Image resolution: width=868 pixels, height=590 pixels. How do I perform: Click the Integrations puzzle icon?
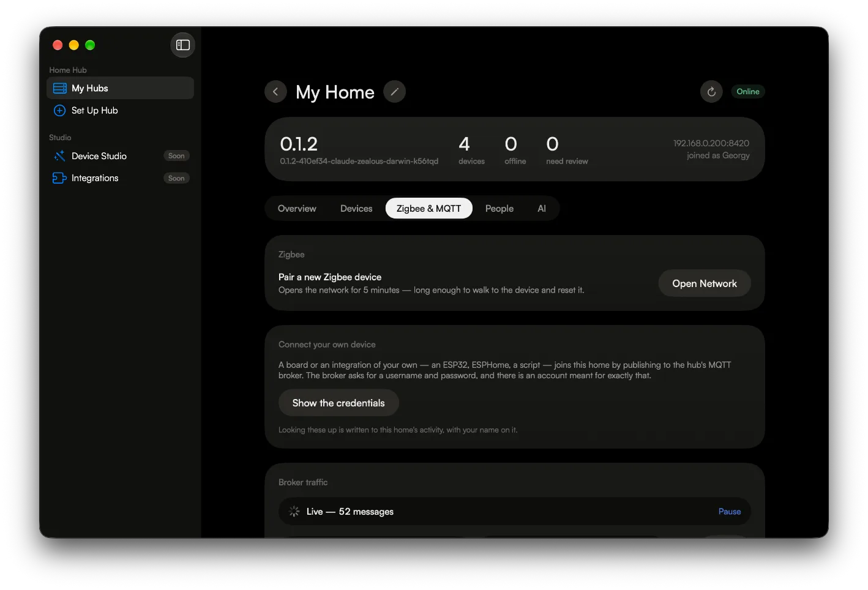(59, 178)
